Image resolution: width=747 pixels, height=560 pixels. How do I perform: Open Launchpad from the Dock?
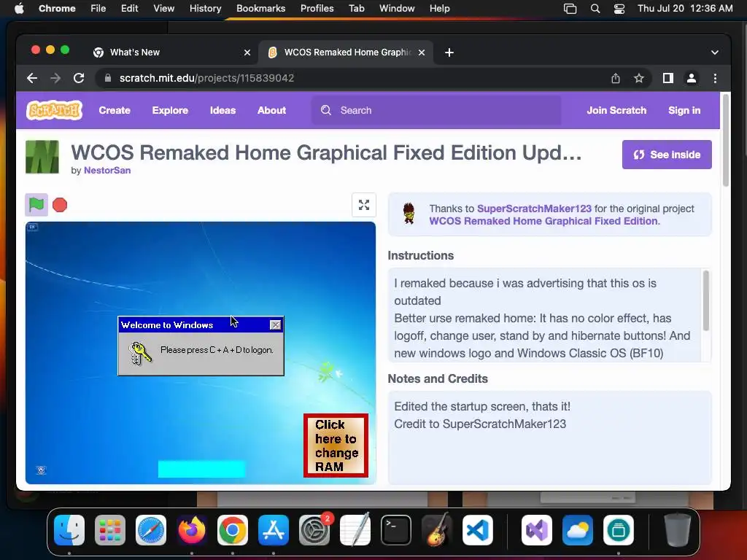pyautogui.click(x=110, y=530)
